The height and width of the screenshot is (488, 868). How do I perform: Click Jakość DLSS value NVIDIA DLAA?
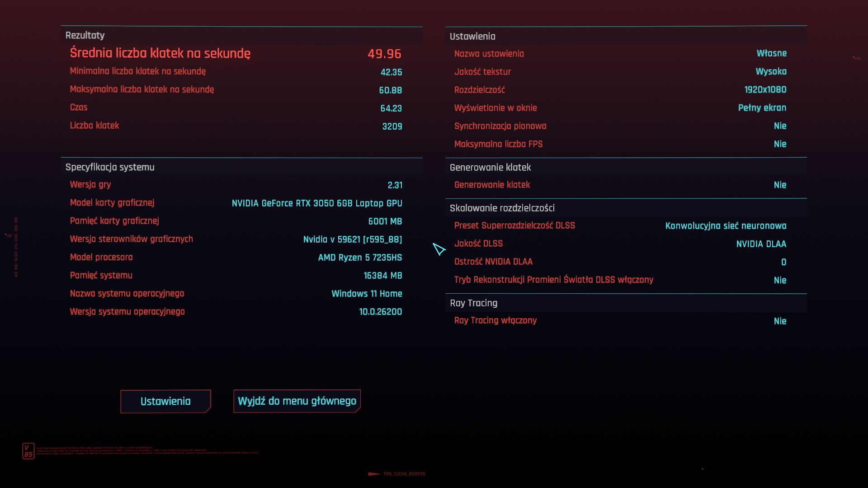(761, 244)
